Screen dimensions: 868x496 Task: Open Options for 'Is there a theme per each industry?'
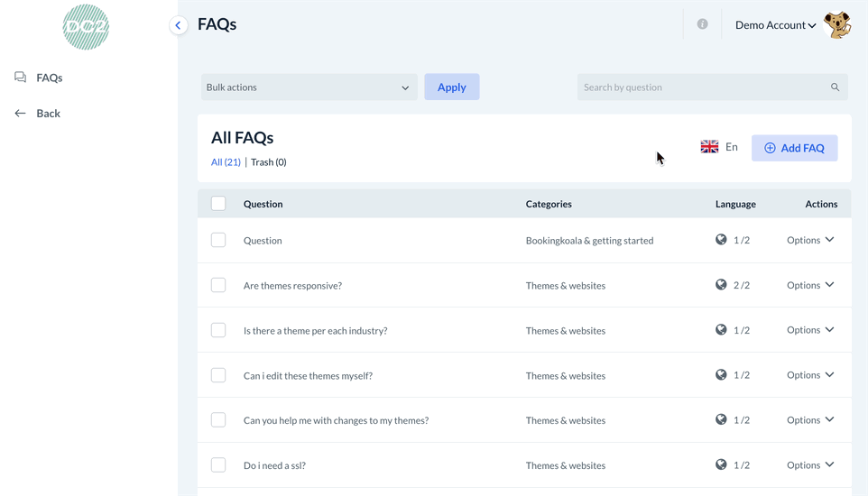click(810, 330)
